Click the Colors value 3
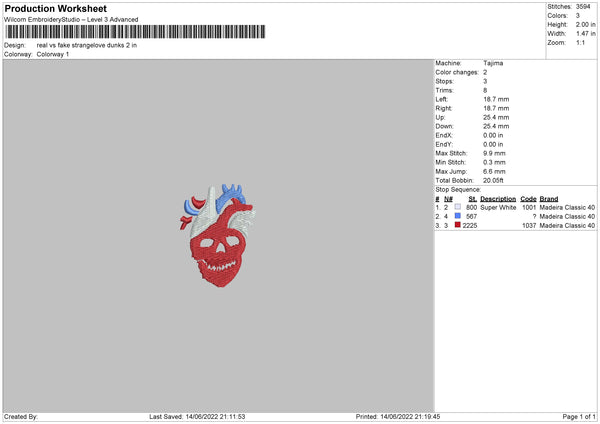The image size is (600, 424). pos(578,16)
